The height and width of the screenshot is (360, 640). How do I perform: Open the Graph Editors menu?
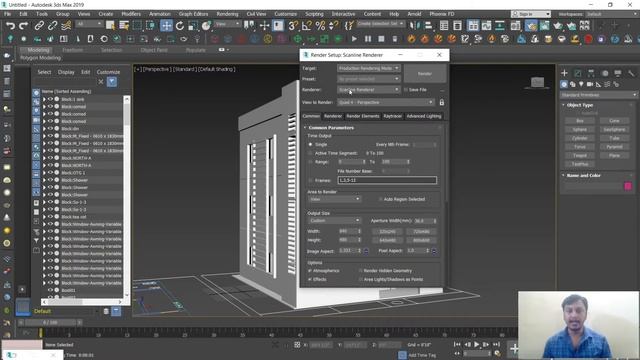pyautogui.click(x=193, y=14)
